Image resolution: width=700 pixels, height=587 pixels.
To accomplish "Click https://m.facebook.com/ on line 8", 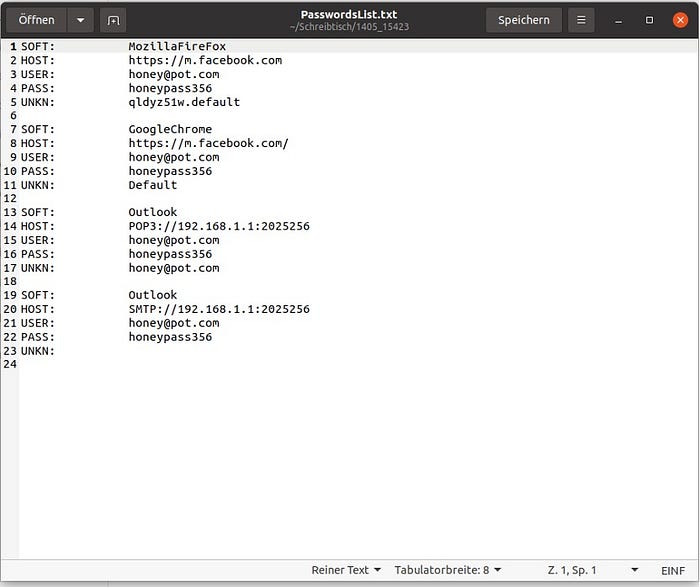I will point(208,143).
